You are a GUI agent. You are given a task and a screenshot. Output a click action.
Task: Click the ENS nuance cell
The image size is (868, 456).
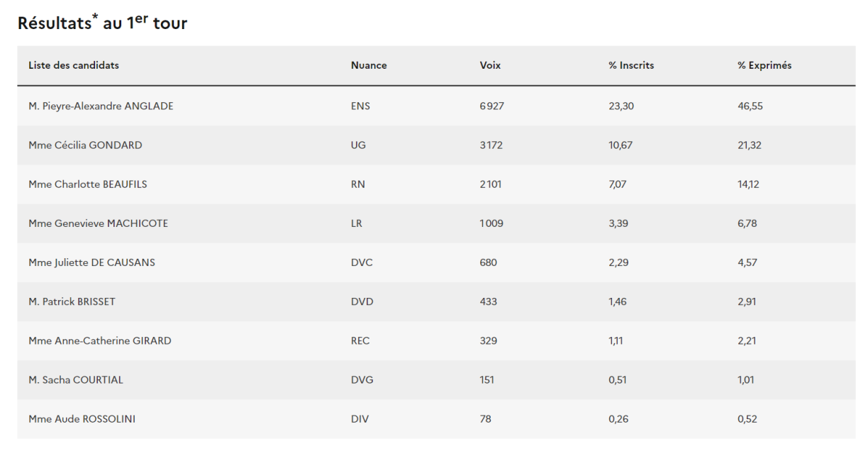[360, 106]
